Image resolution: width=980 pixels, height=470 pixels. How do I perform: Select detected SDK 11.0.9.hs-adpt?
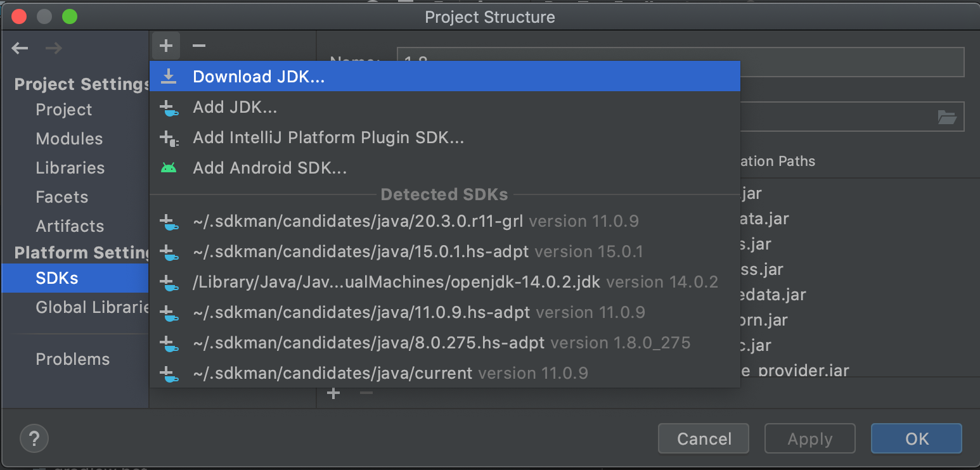445,312
